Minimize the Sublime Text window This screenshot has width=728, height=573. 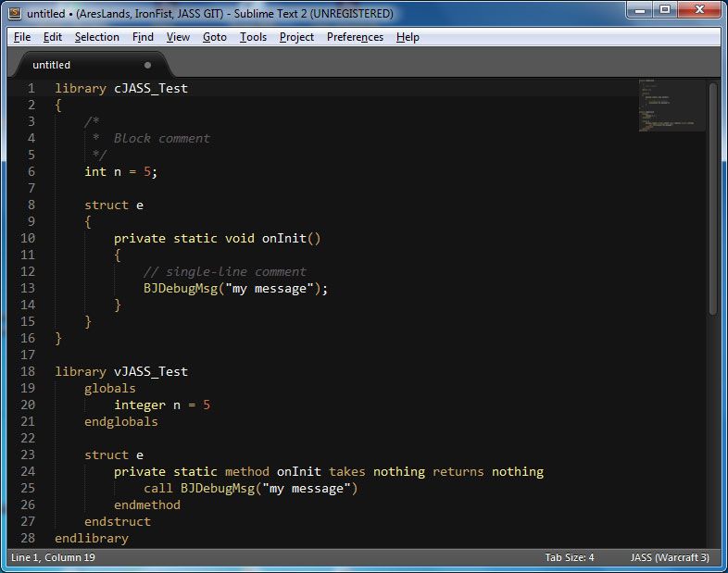(x=640, y=10)
